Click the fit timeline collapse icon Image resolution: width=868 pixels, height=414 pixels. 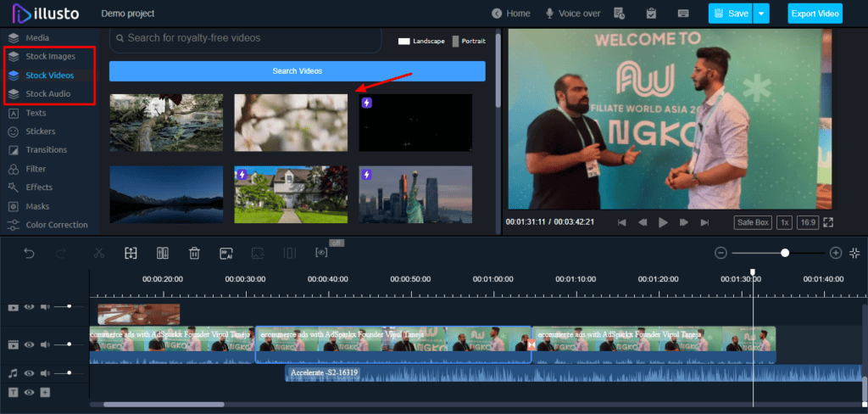point(854,253)
